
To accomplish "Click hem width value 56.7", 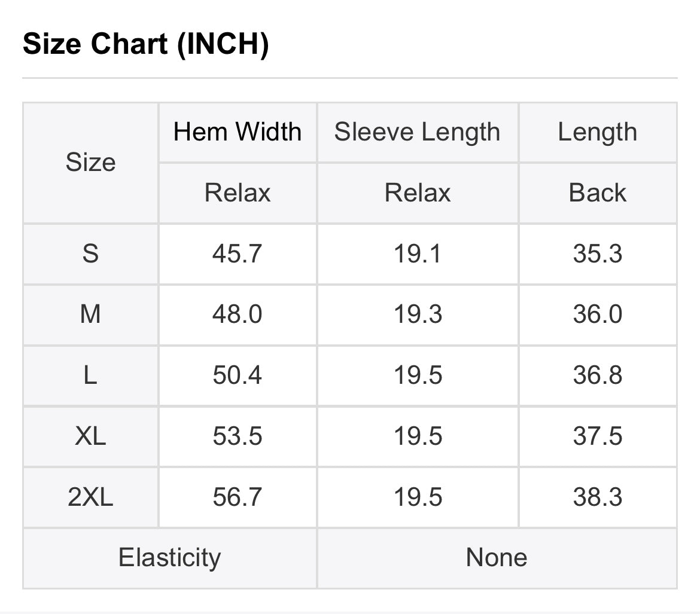I will [x=237, y=497].
